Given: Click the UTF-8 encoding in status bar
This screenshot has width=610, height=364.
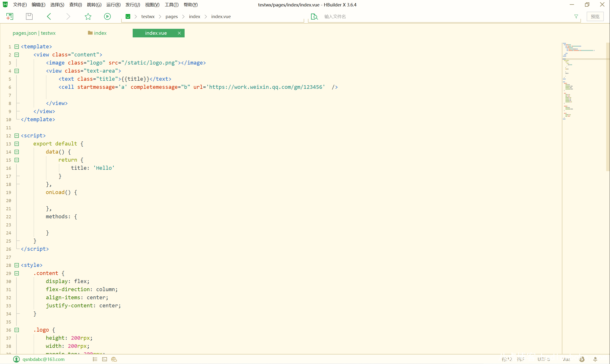Looking at the screenshot, I should tap(544, 359).
